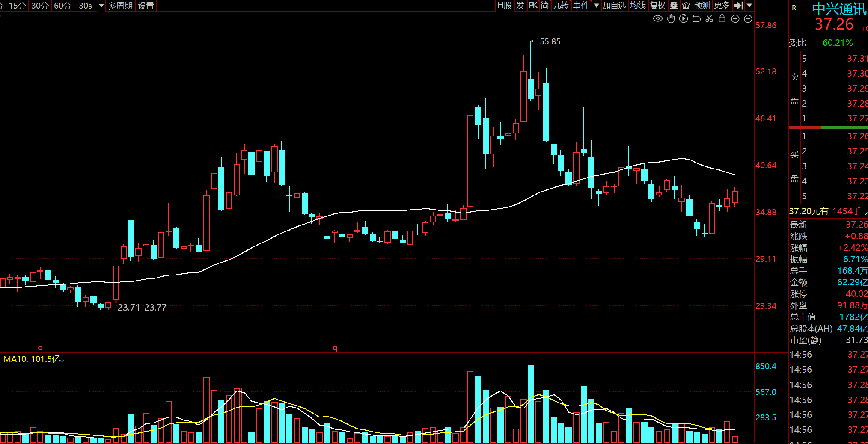The image size is (868, 444).
Task: Click the 加自选 button
Action: (x=614, y=6)
